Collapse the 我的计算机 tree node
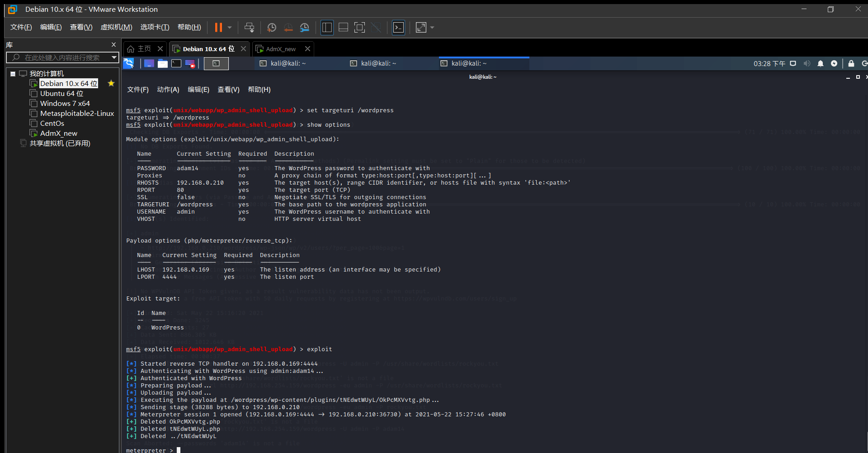Viewport: 868px width, 453px height. pos(13,74)
